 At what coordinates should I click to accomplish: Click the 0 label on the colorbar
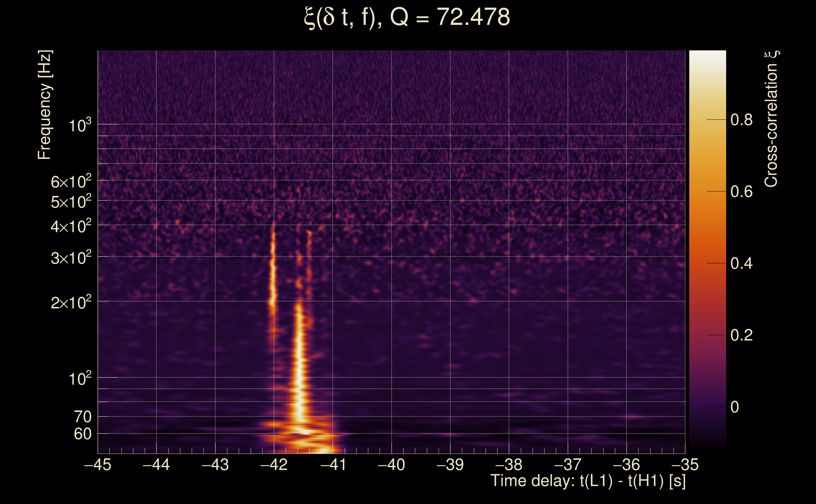[735, 407]
